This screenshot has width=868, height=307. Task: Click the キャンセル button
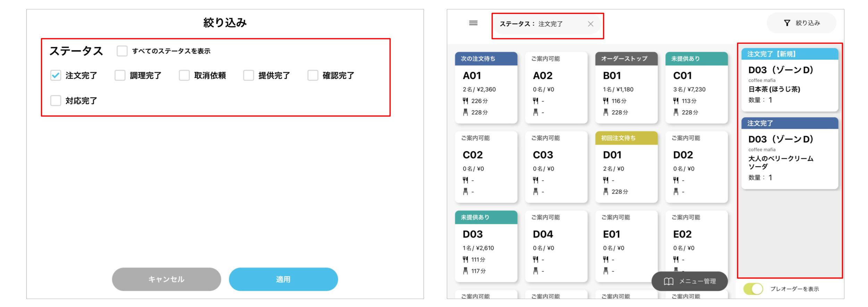pos(166,279)
